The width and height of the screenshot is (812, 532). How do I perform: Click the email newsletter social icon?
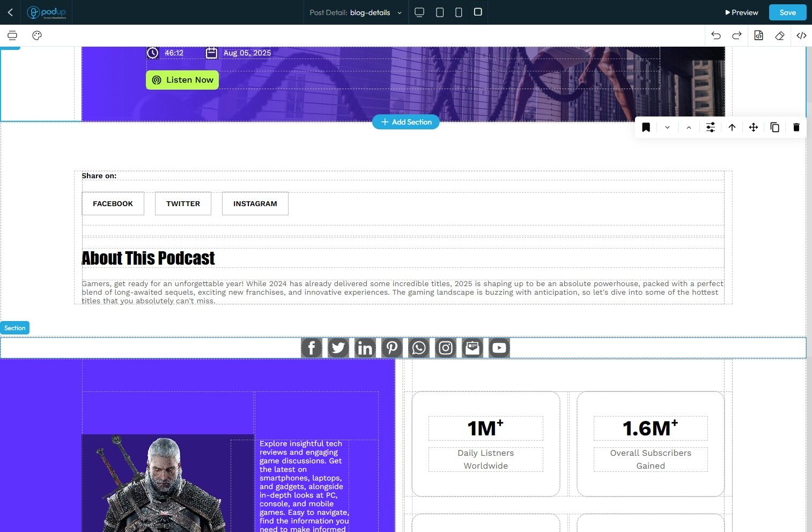pyautogui.click(x=473, y=348)
